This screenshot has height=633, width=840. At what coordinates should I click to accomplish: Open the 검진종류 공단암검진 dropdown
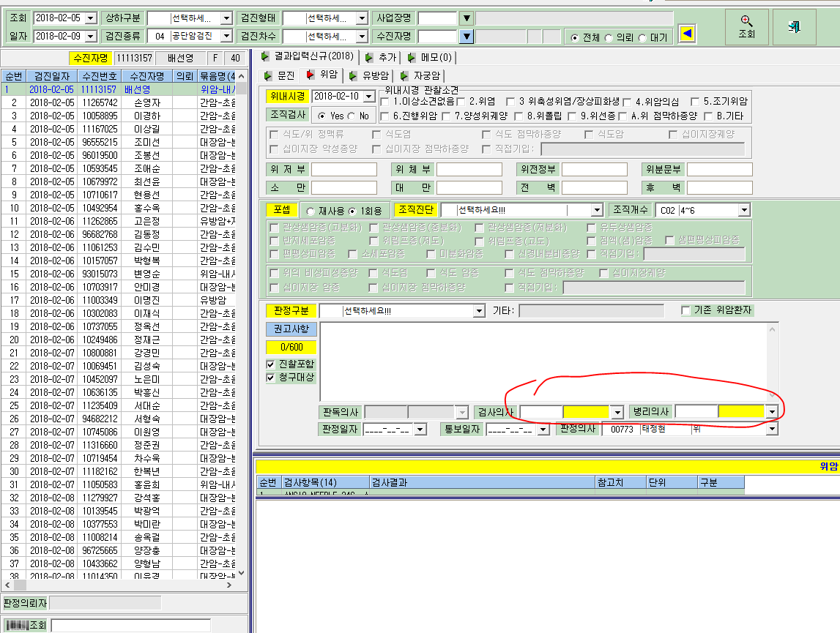226,36
